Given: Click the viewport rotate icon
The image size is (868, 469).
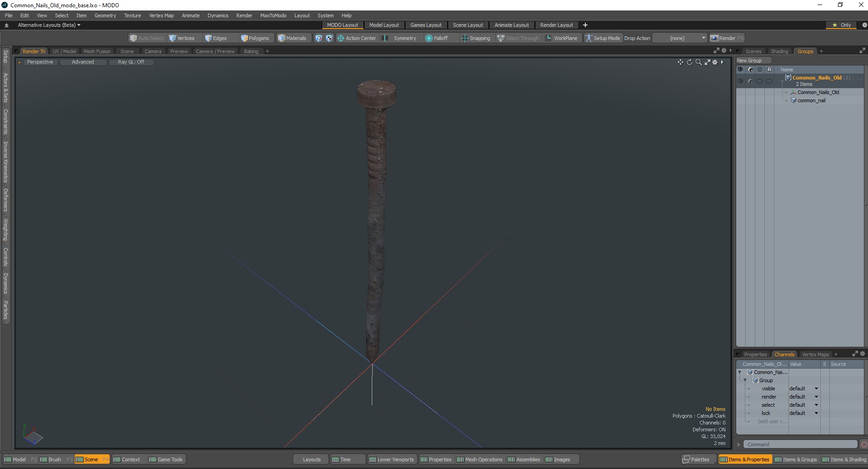Looking at the screenshot, I should [689, 62].
